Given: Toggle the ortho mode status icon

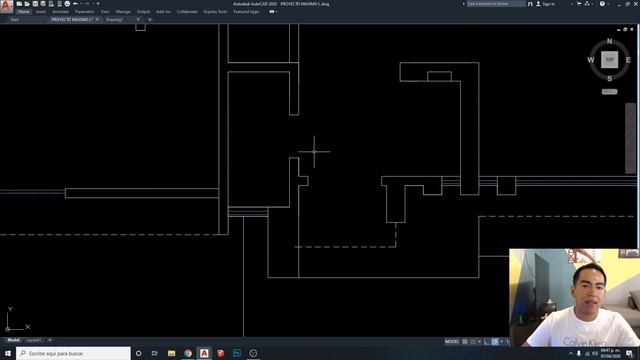Looking at the screenshot, I should 486,342.
